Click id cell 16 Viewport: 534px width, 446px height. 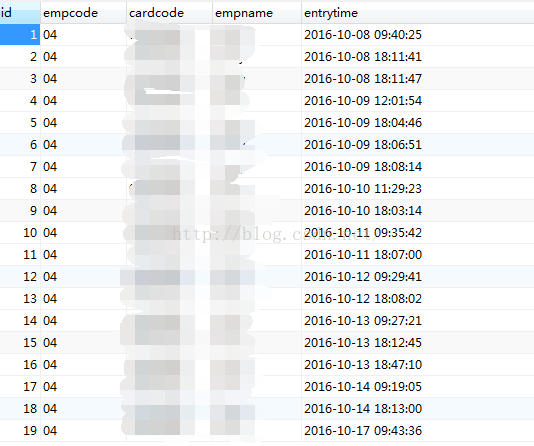tap(20, 365)
